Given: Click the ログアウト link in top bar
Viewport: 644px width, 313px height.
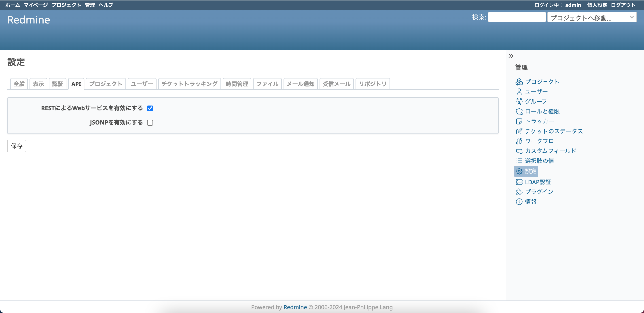Looking at the screenshot, I should tap(623, 5).
